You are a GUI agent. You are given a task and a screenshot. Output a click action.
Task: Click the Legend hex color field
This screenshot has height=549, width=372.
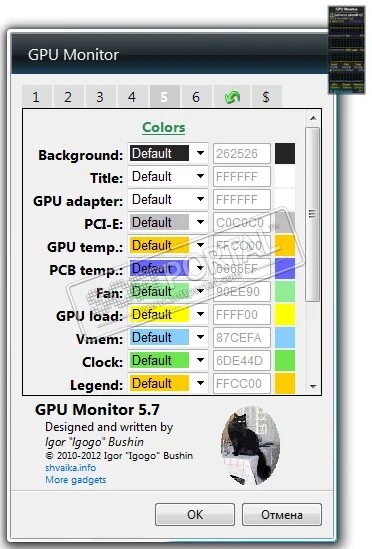click(242, 383)
